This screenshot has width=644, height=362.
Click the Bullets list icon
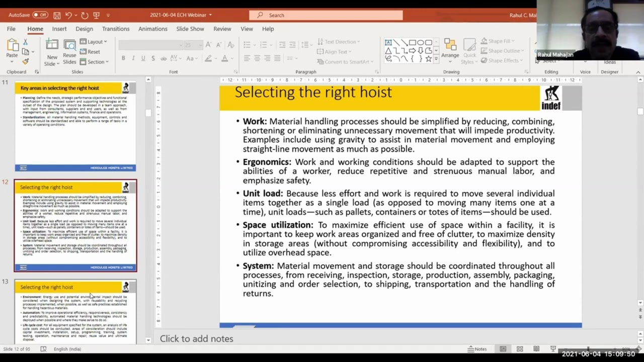[x=247, y=45]
